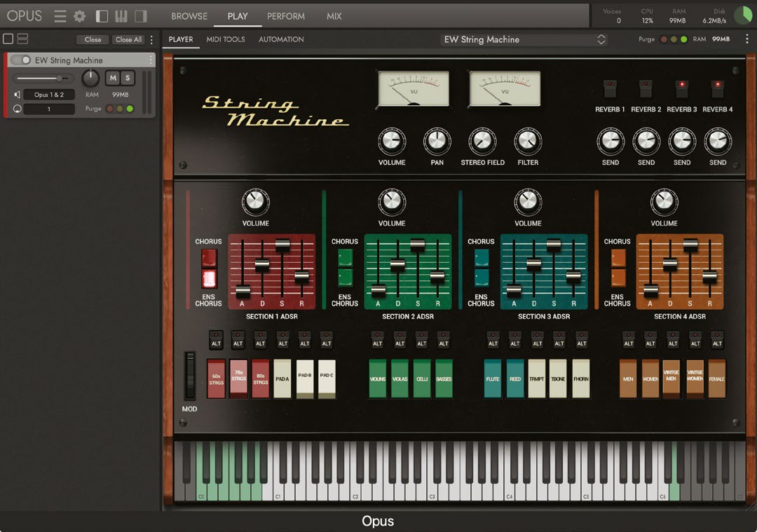Screen dimensions: 757x532
Task: Select the VIOLINS voice button
Action: [x=378, y=378]
